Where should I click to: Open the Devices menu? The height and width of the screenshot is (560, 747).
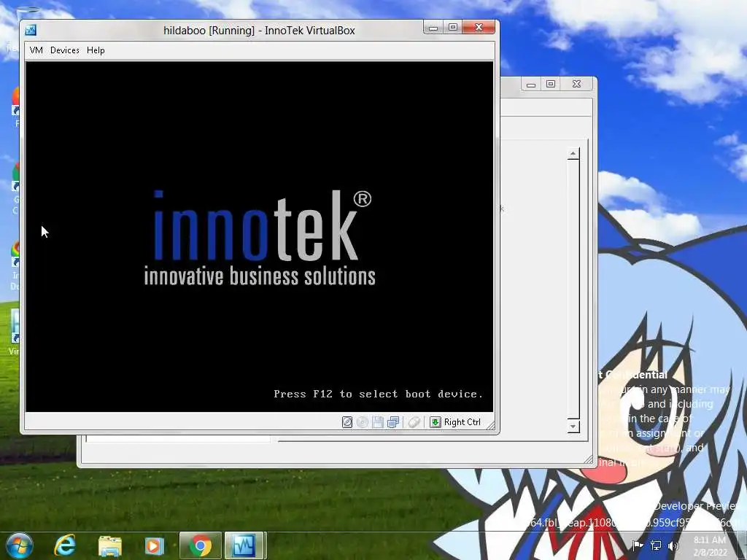[x=65, y=50]
